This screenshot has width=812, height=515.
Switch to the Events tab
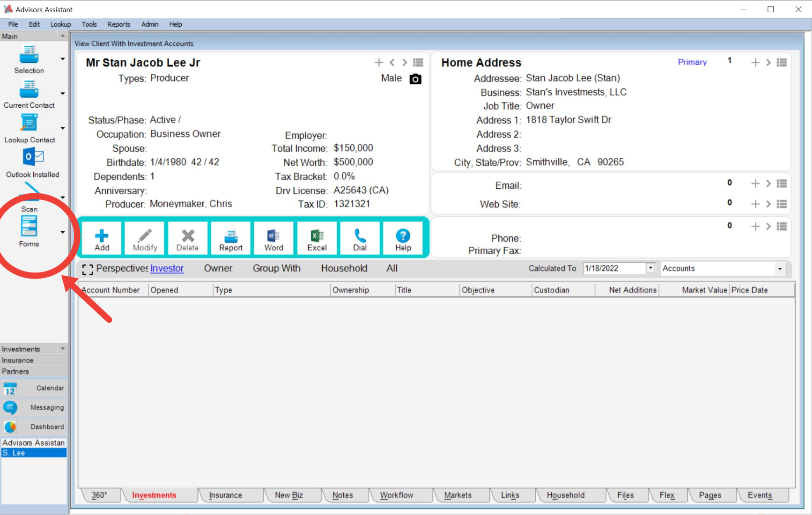760,495
